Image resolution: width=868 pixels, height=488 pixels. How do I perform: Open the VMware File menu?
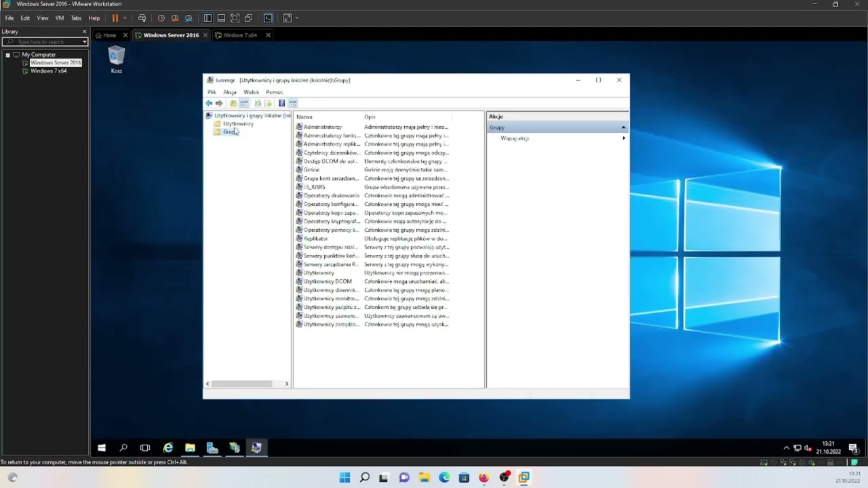pos(9,18)
